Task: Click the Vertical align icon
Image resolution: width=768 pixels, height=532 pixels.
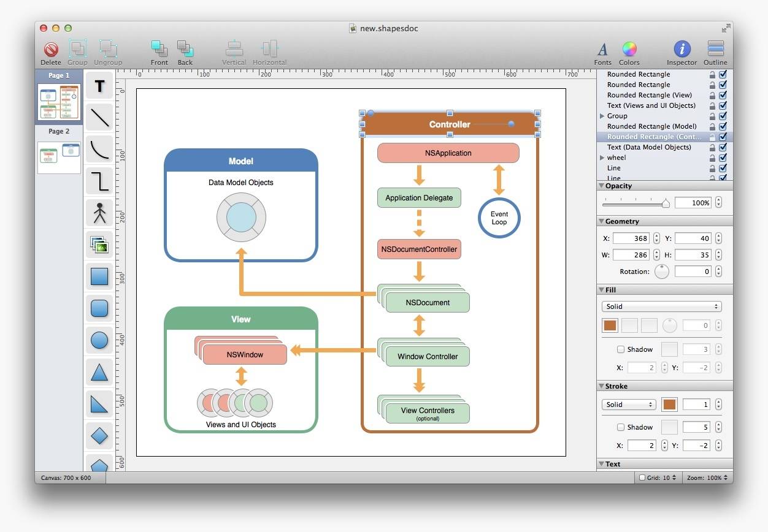Action: pos(234,49)
